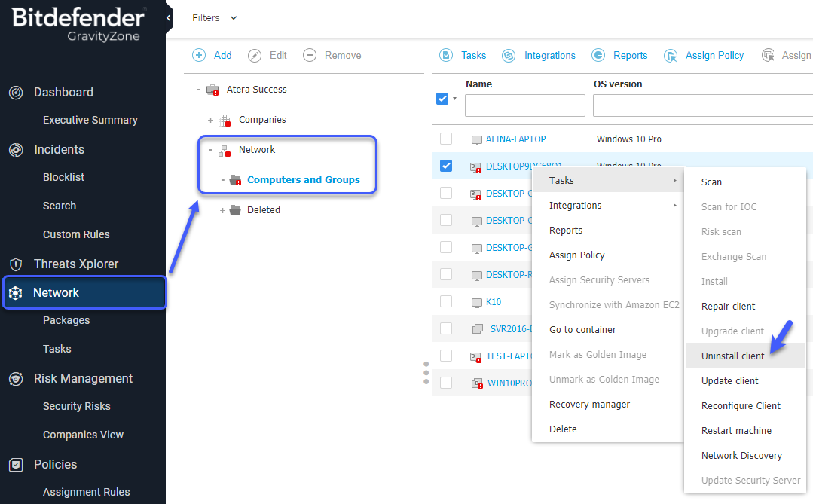Open the Filters dropdown
This screenshot has height=504, width=813.
click(x=215, y=17)
